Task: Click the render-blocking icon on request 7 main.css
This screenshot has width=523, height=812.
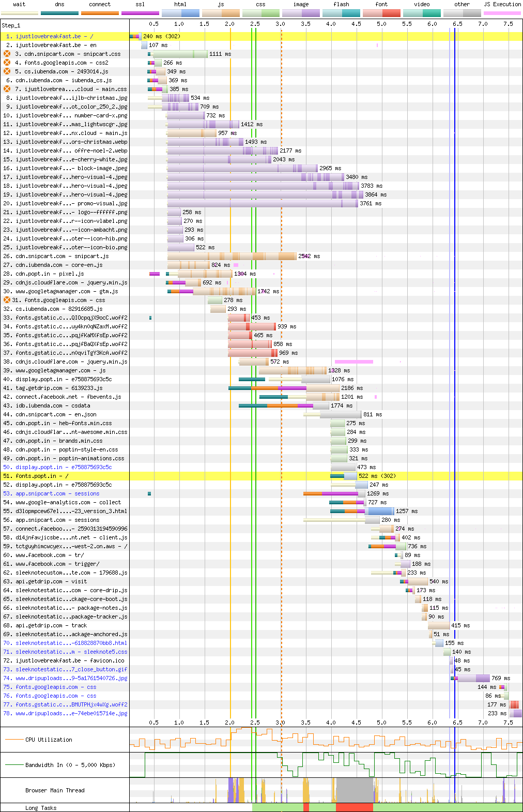Action: [7, 89]
